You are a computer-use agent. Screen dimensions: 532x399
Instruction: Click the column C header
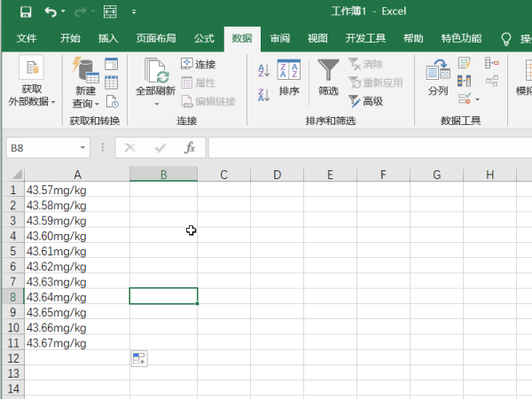click(223, 175)
